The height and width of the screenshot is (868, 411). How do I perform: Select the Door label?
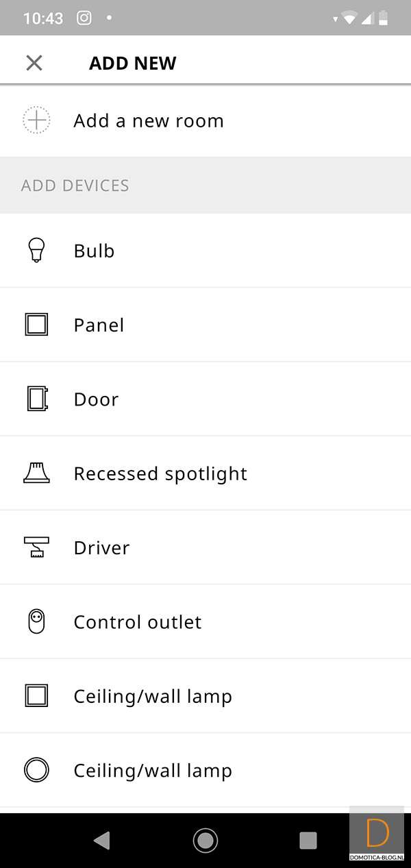(96, 399)
